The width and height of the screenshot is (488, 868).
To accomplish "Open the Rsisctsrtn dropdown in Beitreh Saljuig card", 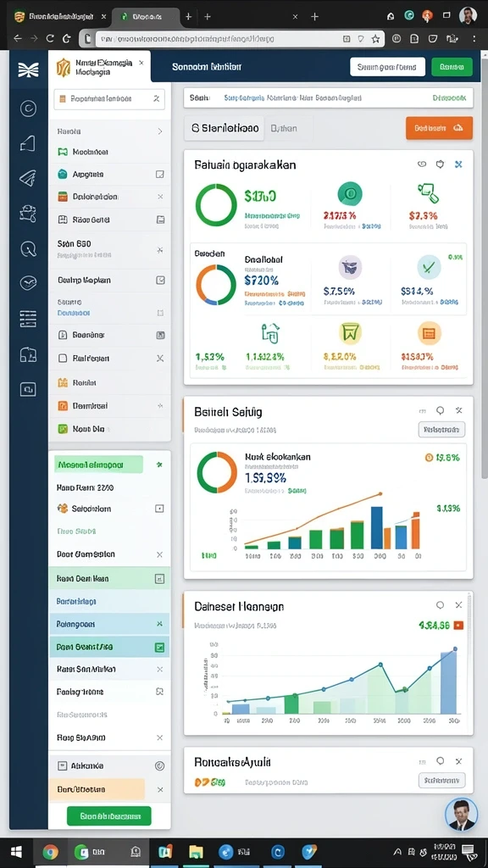I will [x=441, y=430].
